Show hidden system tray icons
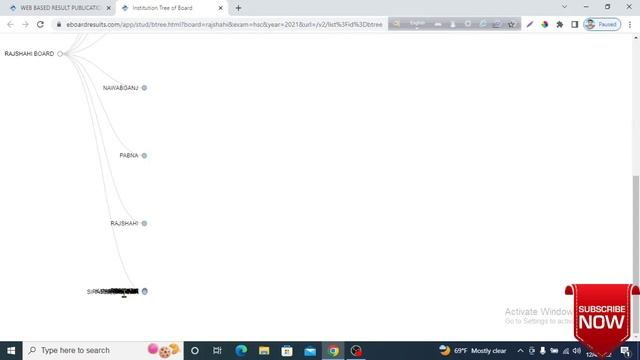The width and height of the screenshot is (640, 360). tap(520, 351)
